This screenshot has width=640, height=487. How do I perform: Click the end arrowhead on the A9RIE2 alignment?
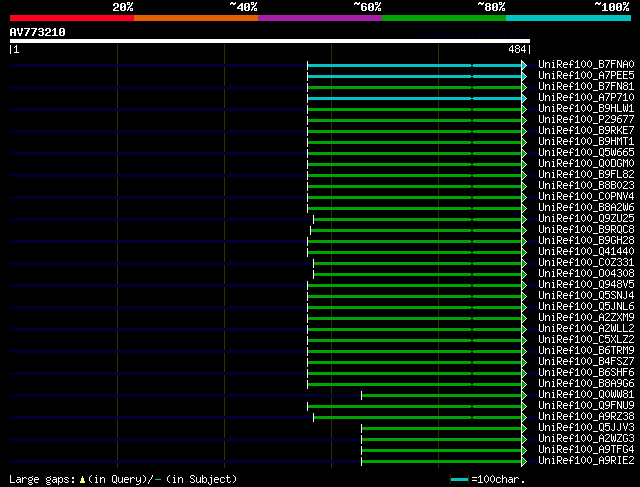(524, 462)
